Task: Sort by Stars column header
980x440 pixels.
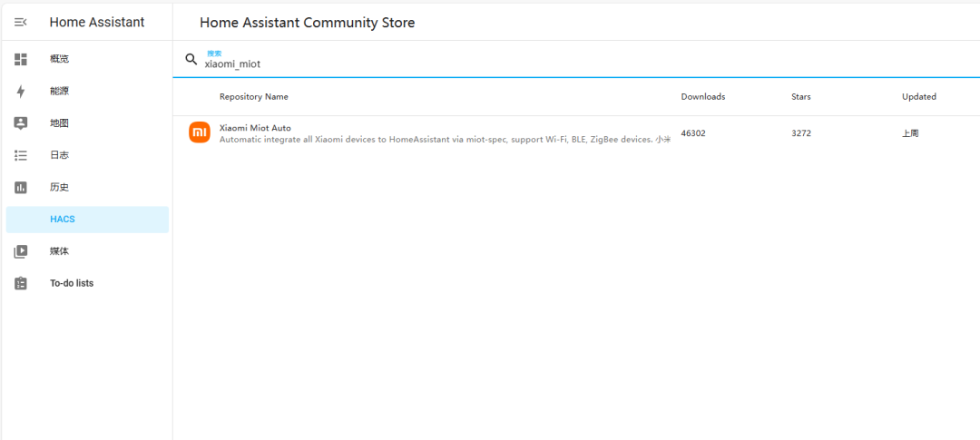Action: pos(801,97)
